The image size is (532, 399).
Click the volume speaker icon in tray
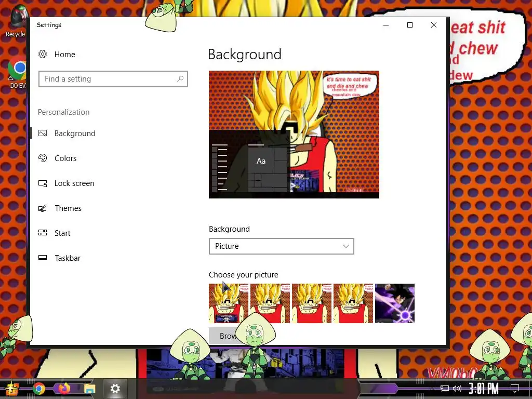tap(457, 389)
